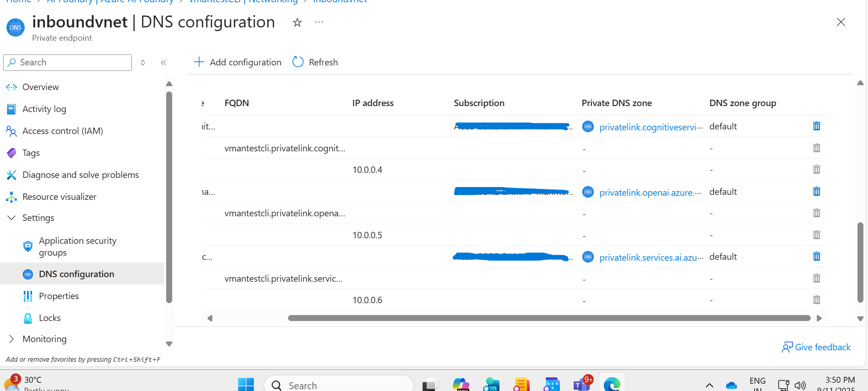Show hidden system tray icons
Viewport: 868px width, 391px height.
[x=709, y=385]
